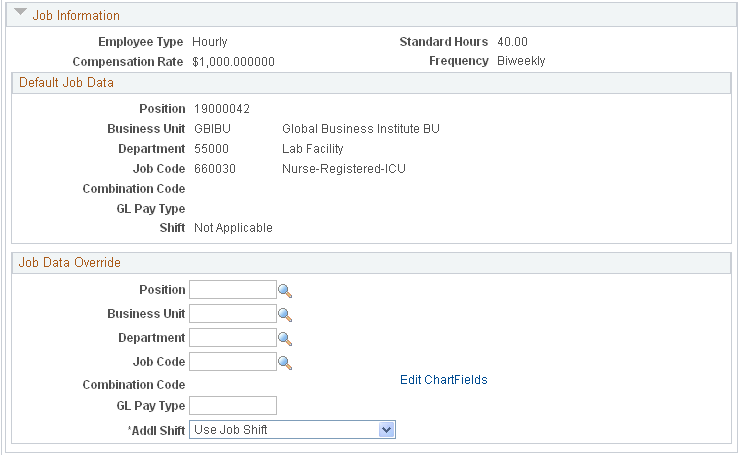Click the Default Job Data group header
The image size is (744, 455).
tap(66, 83)
